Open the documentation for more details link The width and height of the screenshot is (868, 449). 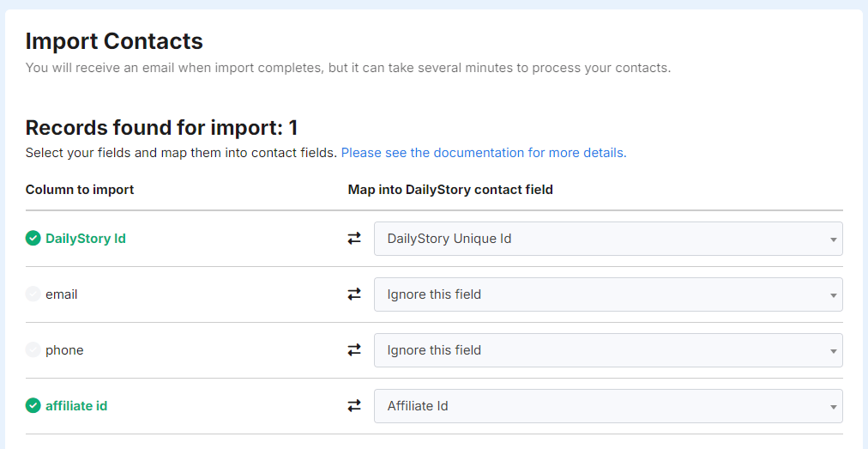click(x=484, y=153)
